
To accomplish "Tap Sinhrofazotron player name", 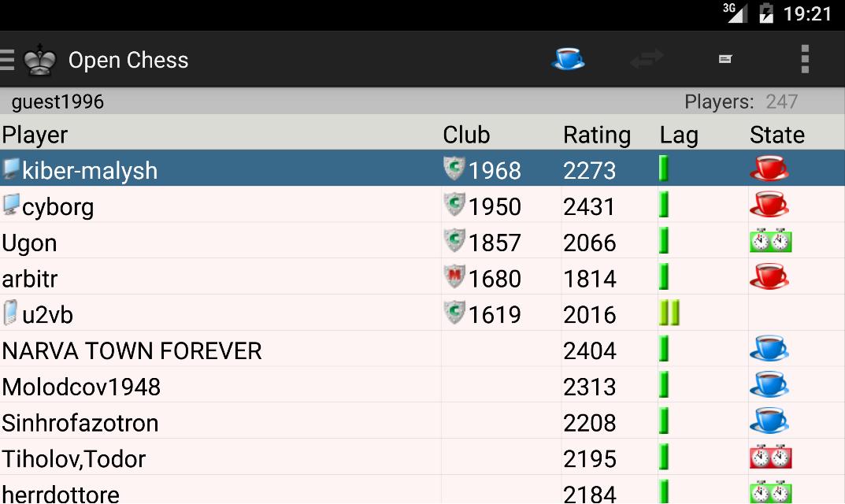I will pyautogui.click(x=80, y=423).
